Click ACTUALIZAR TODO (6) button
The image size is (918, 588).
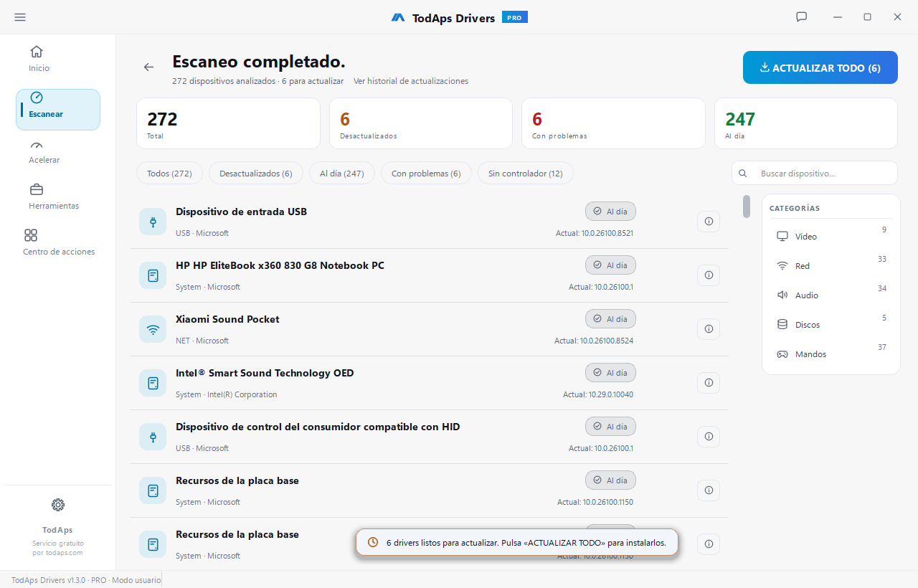(820, 68)
